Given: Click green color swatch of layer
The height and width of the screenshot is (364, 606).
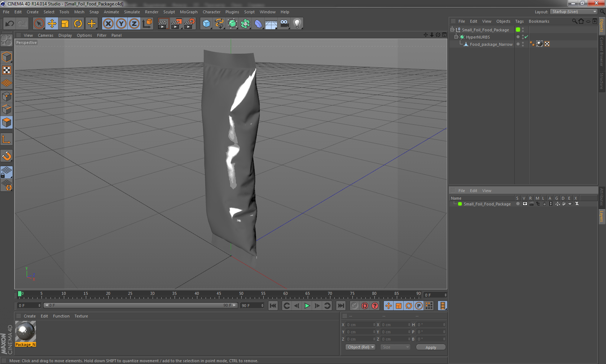Looking at the screenshot, I should coord(460,204).
